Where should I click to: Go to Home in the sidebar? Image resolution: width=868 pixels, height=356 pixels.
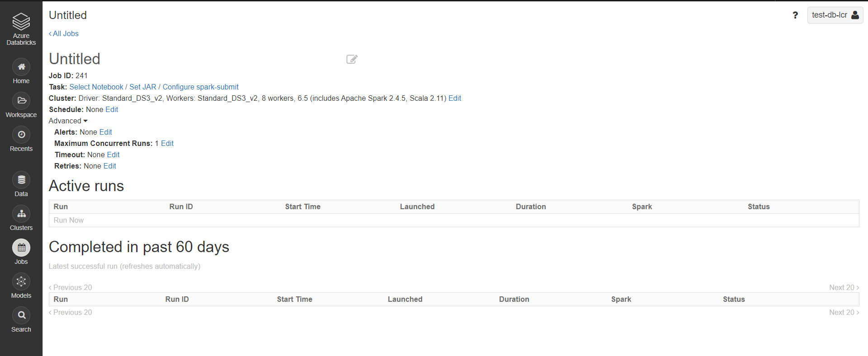[21, 71]
